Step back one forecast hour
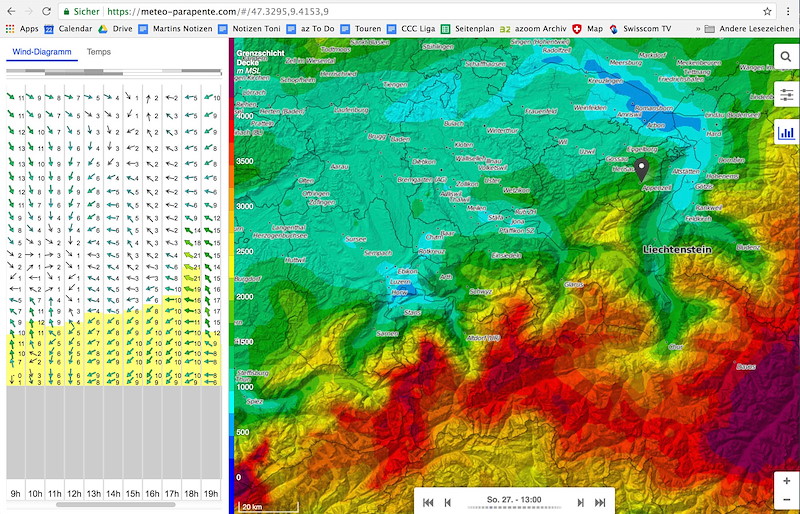 448,503
